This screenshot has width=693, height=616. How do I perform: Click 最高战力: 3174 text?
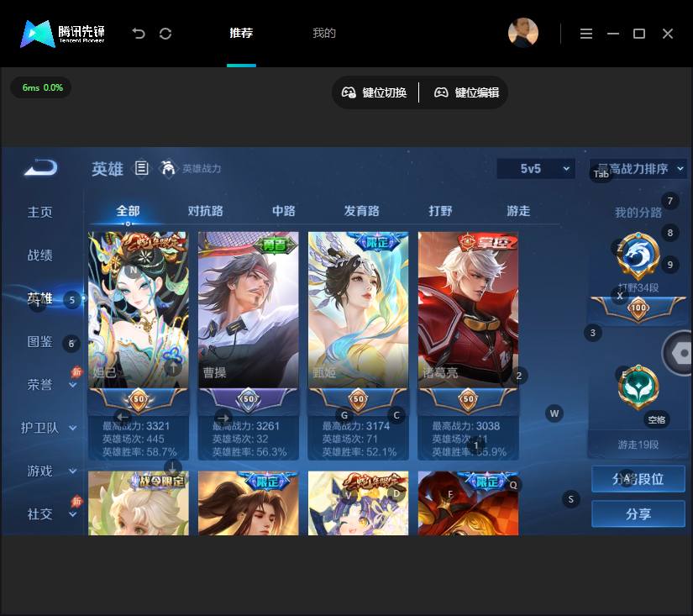(356, 426)
